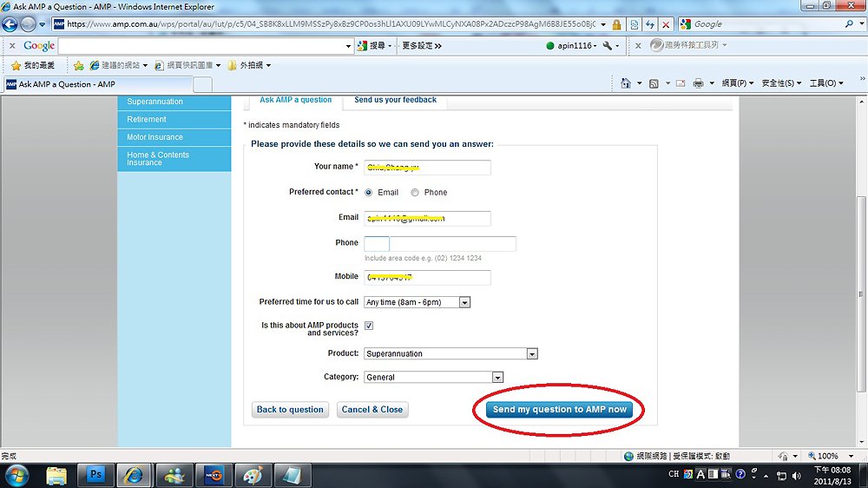Click the padlock security icon in address bar
Image resolution: width=868 pixels, height=488 pixels.
pos(616,24)
